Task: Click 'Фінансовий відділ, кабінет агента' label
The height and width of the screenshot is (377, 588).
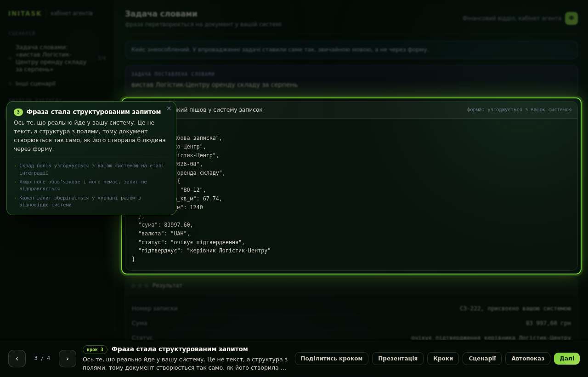Action: coord(512,18)
